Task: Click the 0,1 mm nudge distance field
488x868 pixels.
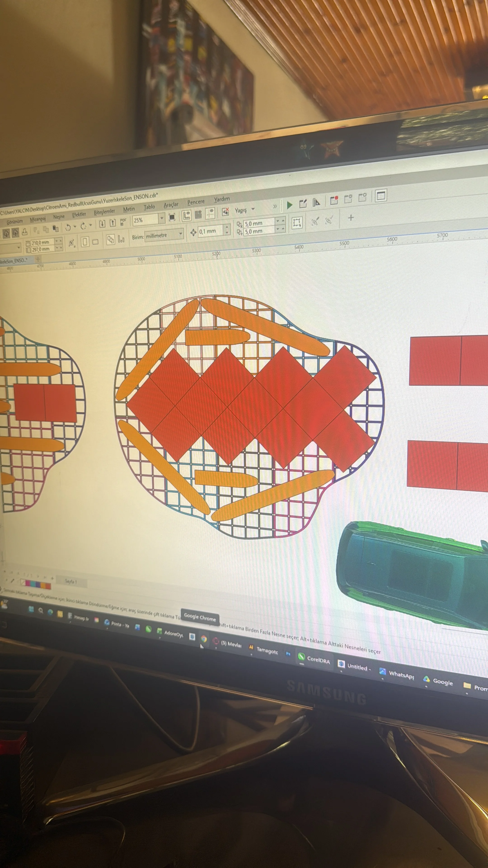Action: [211, 231]
